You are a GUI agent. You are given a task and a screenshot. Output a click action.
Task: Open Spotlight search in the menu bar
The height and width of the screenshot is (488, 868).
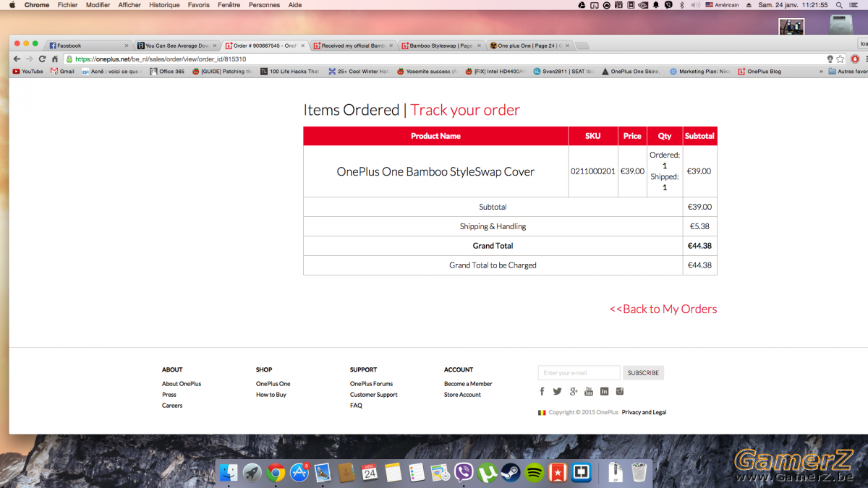click(x=839, y=5)
